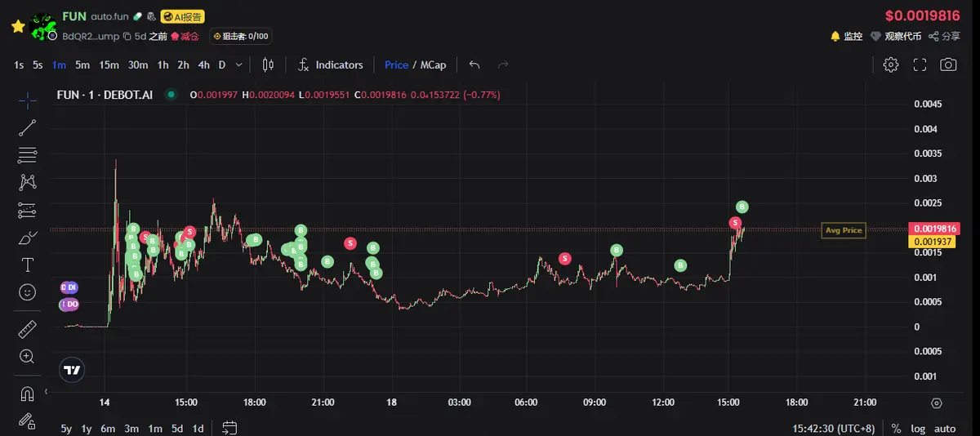980x436 pixels.
Task: Toggle percent scale mode
Action: (x=896, y=429)
